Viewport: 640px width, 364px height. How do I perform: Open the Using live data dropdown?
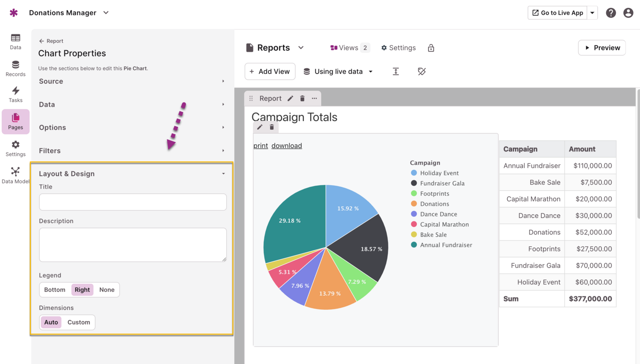(x=338, y=71)
